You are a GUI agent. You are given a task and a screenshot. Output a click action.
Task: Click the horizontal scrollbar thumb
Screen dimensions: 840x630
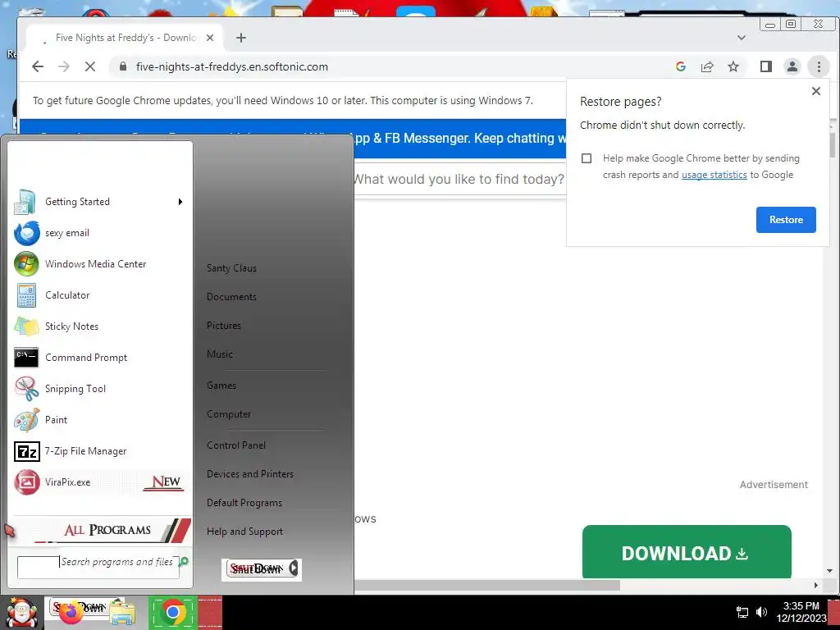point(486,586)
